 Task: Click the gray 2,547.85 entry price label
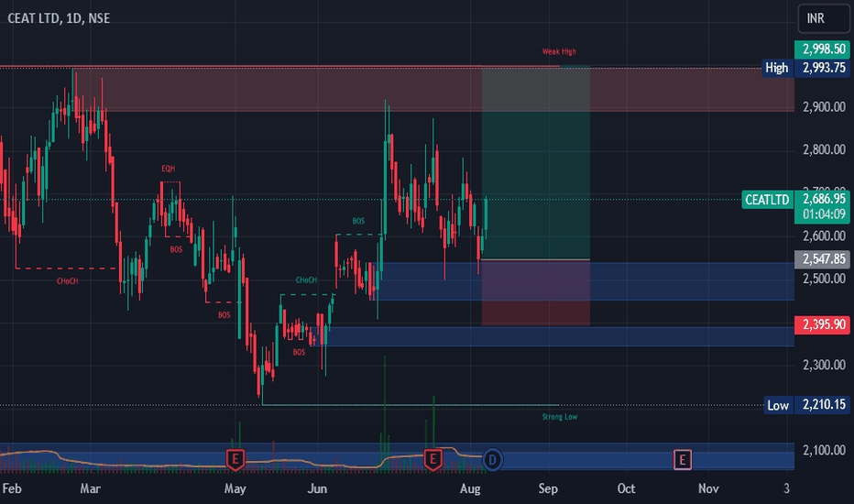(823, 258)
